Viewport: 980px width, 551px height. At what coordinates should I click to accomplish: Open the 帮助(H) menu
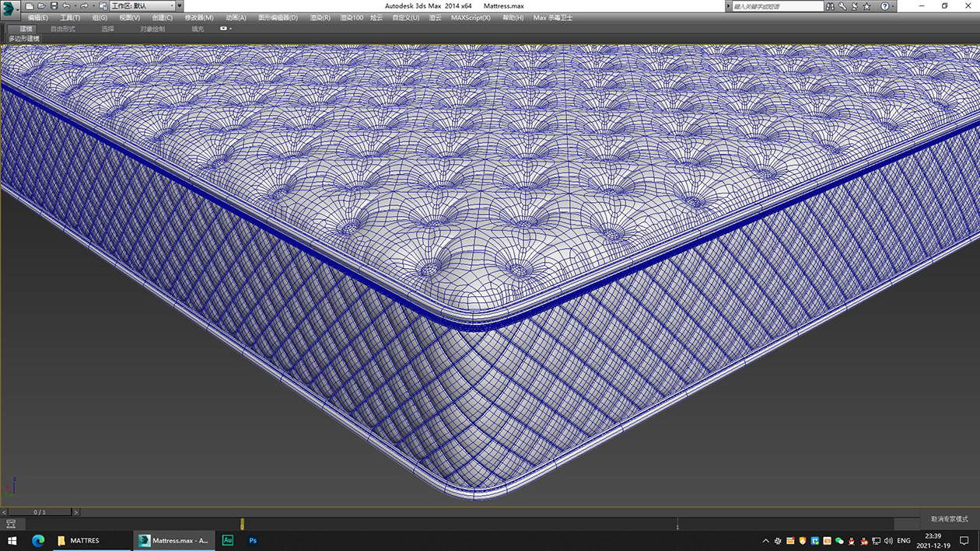point(513,18)
